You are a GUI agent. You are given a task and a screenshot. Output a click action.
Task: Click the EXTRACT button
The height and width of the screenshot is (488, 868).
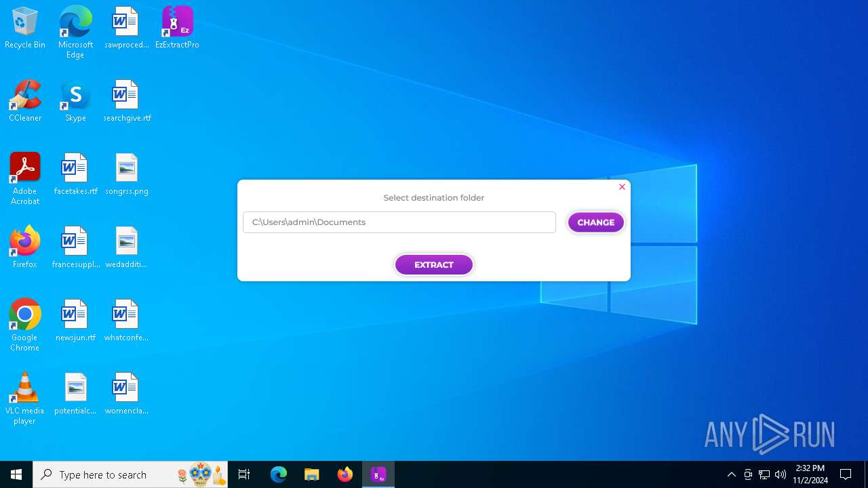coord(434,265)
